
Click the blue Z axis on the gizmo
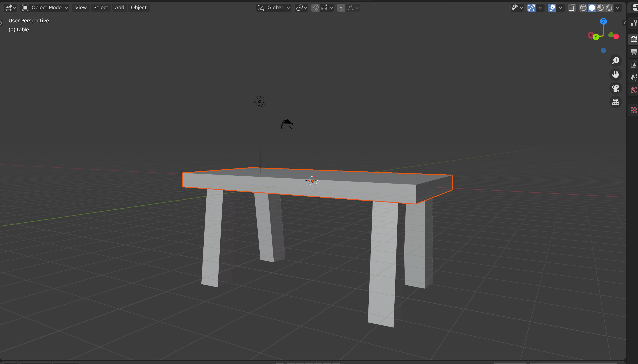coord(603,21)
